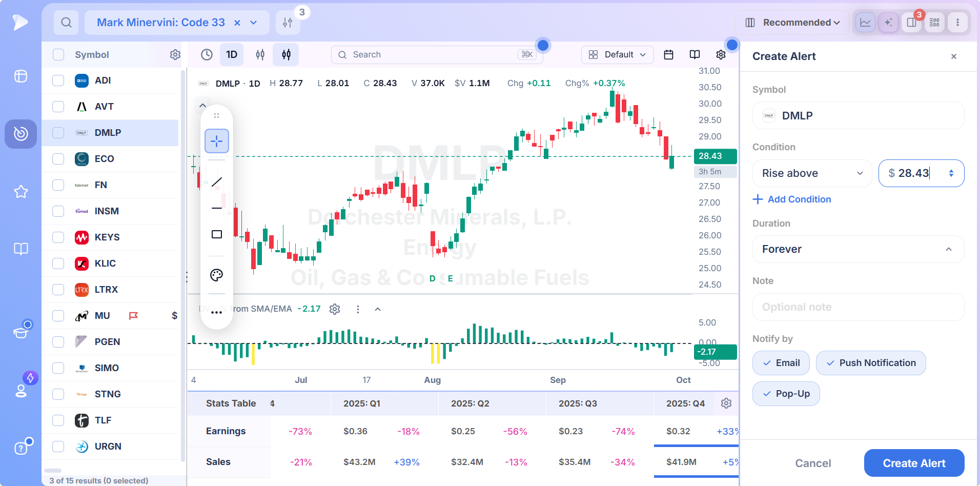Click the Optional note input field
Screen dimensions: 980x486
click(x=859, y=307)
